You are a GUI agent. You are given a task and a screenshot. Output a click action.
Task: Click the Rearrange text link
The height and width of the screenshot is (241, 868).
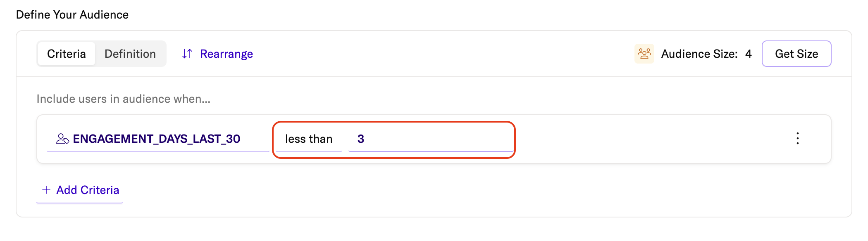(x=226, y=54)
